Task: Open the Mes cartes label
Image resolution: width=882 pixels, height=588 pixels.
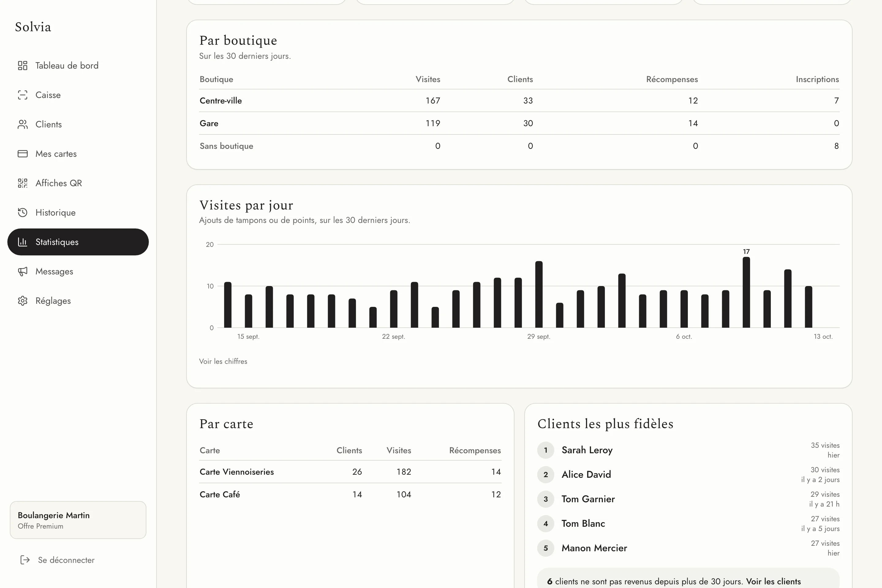Action: (56, 154)
